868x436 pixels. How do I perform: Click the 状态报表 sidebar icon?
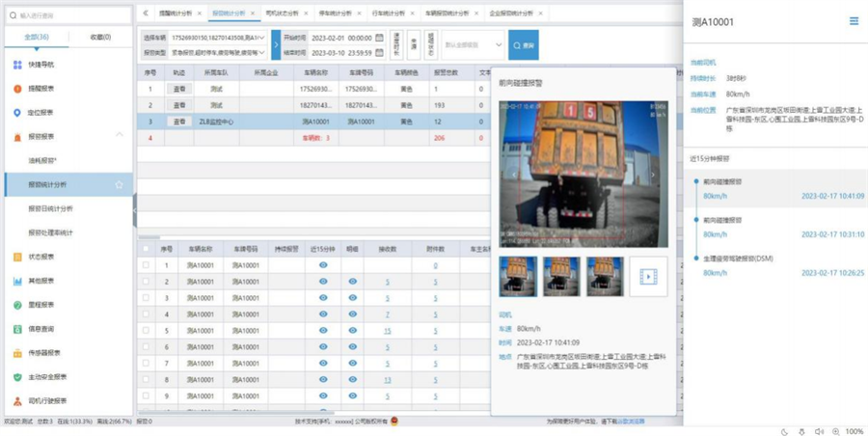(x=17, y=257)
